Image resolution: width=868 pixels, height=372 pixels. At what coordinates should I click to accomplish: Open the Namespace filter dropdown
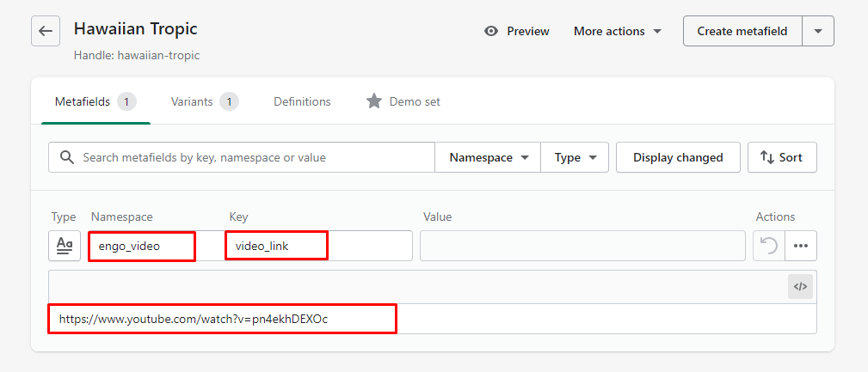tap(489, 158)
